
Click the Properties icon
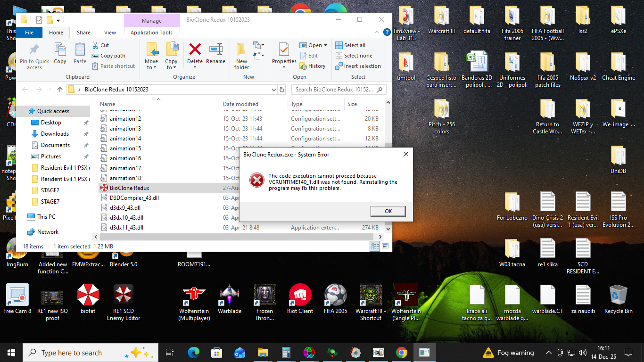284,49
